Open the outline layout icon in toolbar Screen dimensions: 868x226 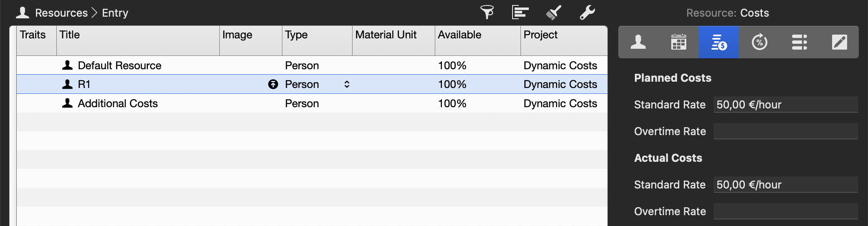520,13
